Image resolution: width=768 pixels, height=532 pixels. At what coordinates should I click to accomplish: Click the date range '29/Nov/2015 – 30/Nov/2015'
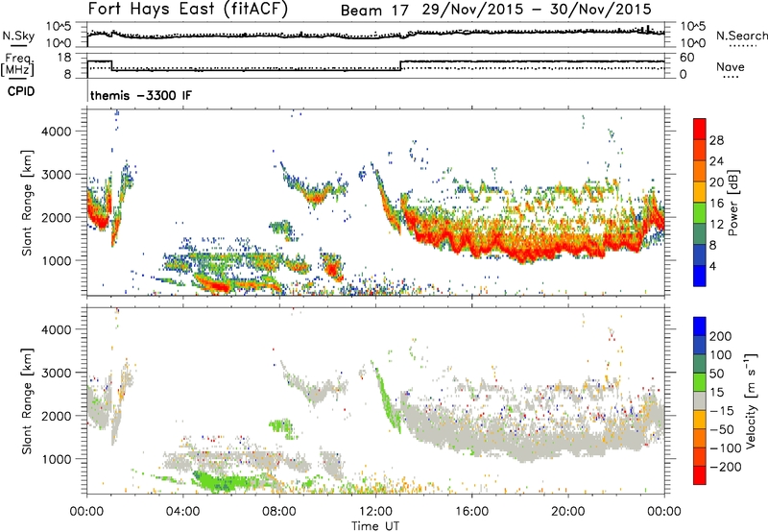click(537, 10)
